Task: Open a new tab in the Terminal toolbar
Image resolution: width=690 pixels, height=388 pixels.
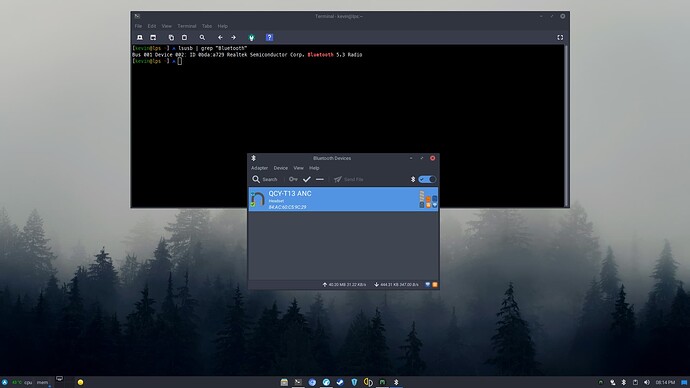Action: 140,38
